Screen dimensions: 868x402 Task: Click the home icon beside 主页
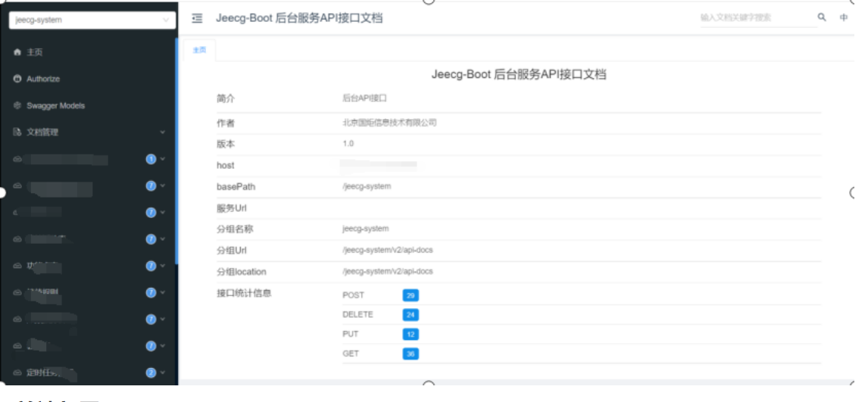pos(17,52)
